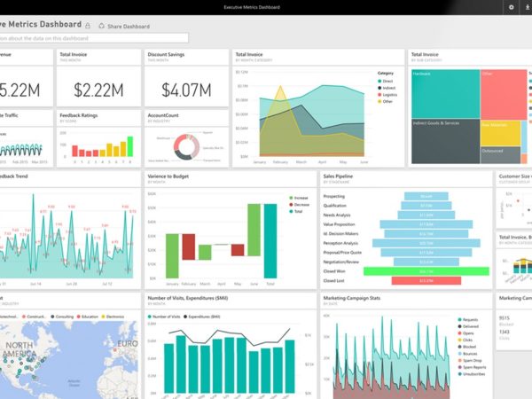Click the Share Dashboard link
This screenshot has width=532, height=399.
pyautogui.click(x=124, y=26)
